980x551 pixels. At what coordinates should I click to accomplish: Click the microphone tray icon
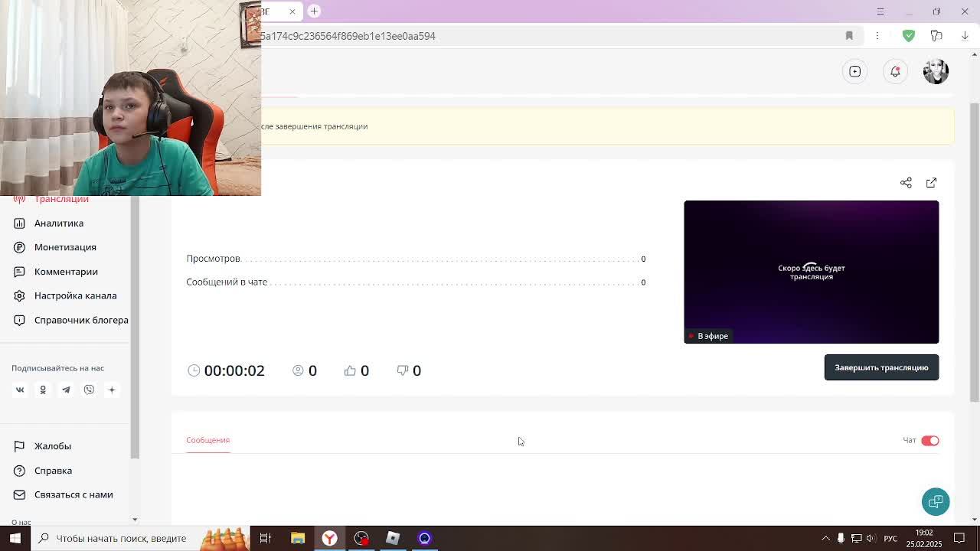pos(841,538)
